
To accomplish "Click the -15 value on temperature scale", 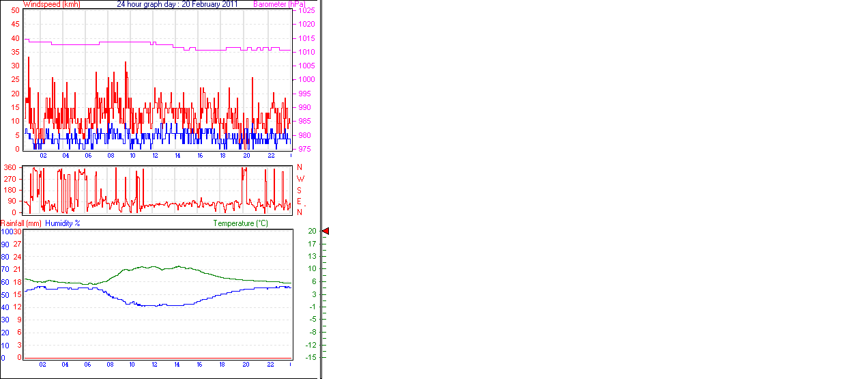I will [x=312, y=357].
